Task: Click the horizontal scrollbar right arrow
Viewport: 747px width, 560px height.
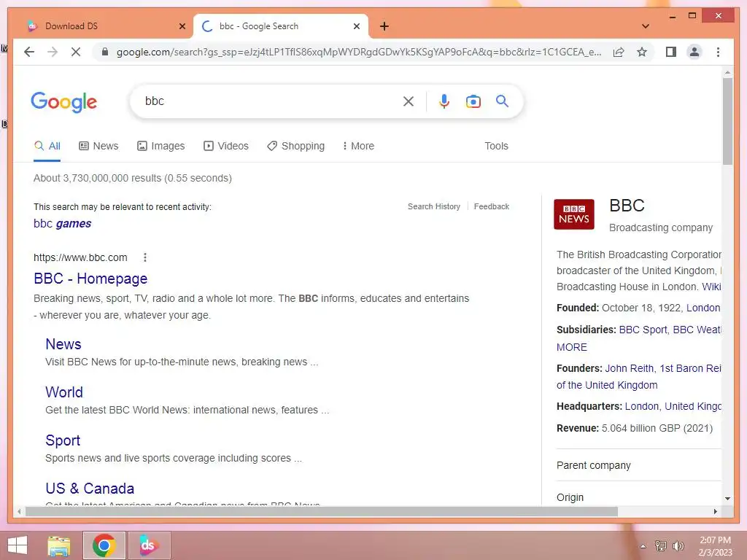Action: [x=715, y=511]
